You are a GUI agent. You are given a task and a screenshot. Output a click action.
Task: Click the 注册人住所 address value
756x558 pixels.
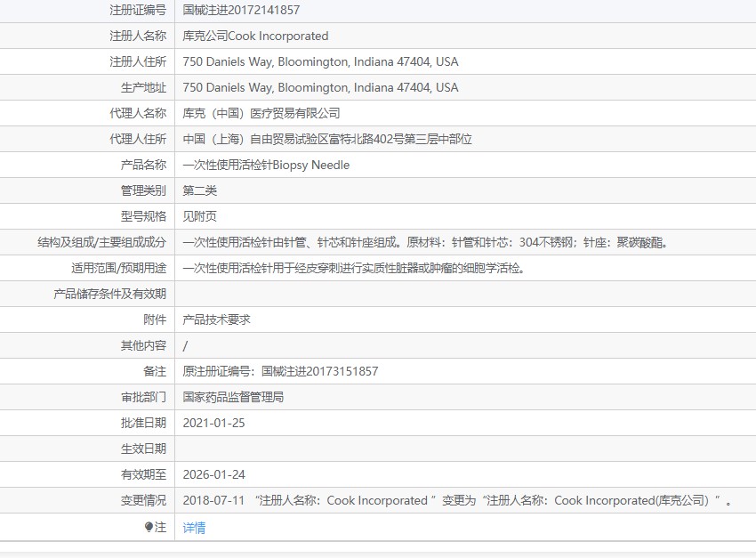320,62
